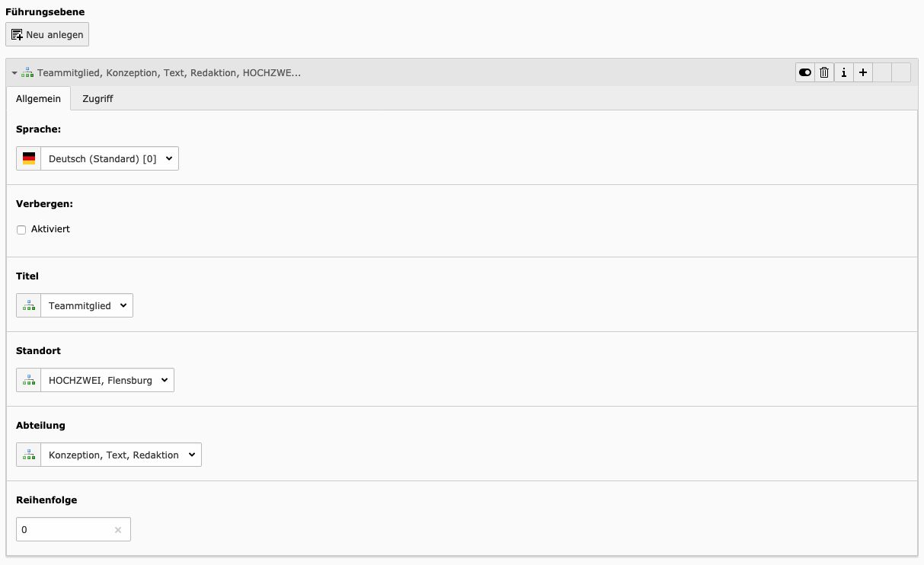Expand the Standort dropdown HOCHZWEI, Flensburg
This screenshot has height=565, width=924.
click(107, 380)
